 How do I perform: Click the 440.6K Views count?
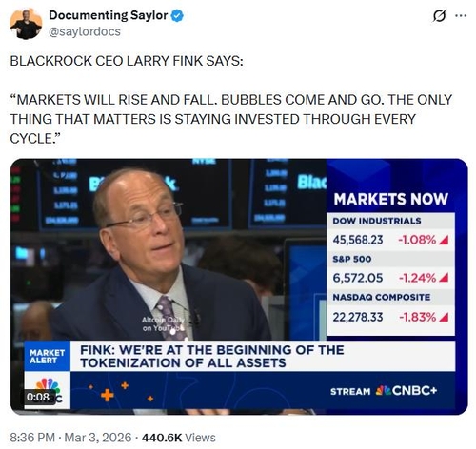178,438
